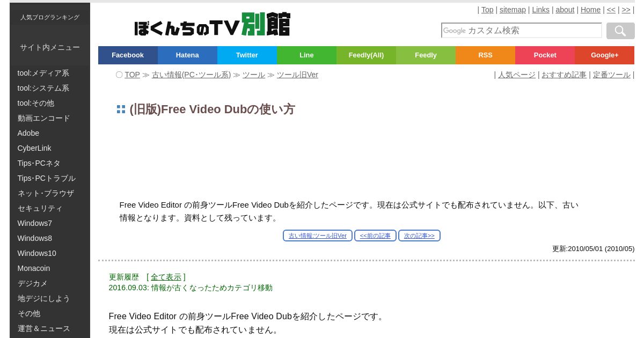Open the sitemap link
Viewport: 644px width, 338px height.
pyautogui.click(x=513, y=10)
